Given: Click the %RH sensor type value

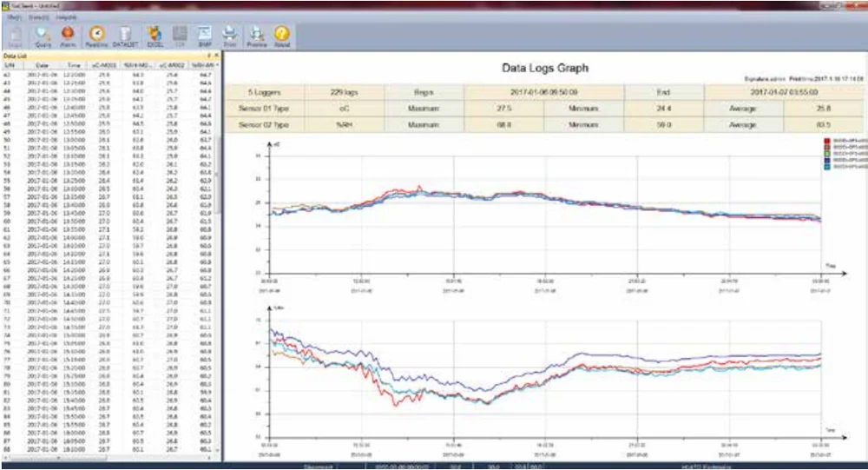Looking at the screenshot, I should point(344,125).
